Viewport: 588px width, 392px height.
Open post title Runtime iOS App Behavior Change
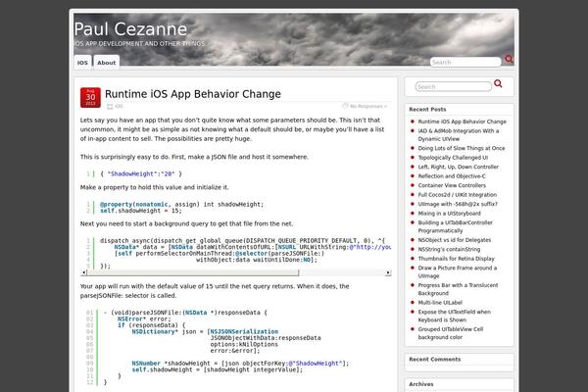193,94
